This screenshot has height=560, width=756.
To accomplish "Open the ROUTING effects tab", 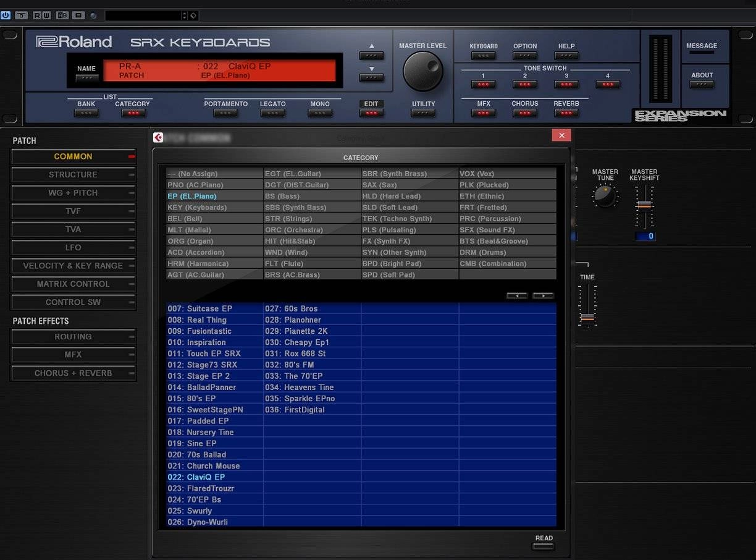I will pyautogui.click(x=73, y=337).
